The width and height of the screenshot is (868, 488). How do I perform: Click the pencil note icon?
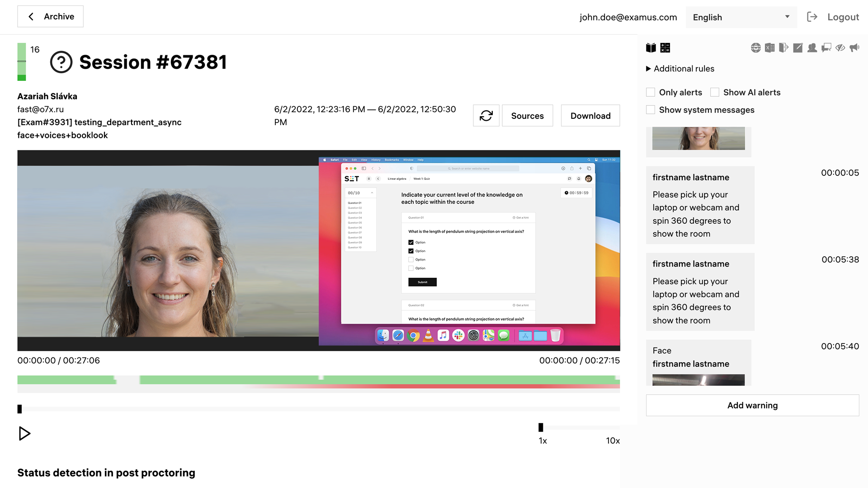[798, 48]
